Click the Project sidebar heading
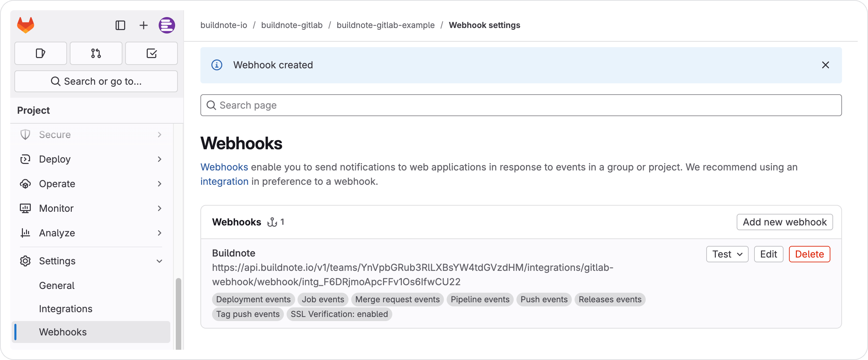868x360 pixels. coord(34,110)
